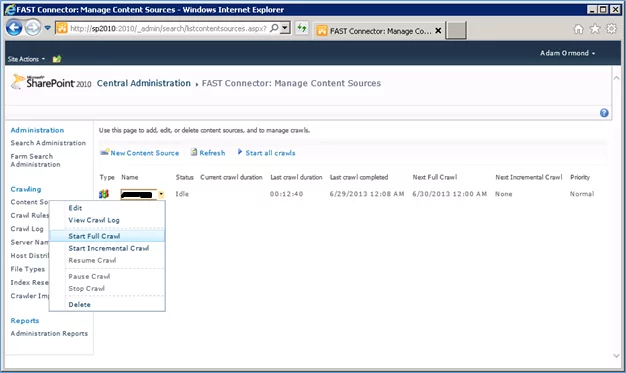Click the Normal priority value
Screen dimensions: 626x373
click(582, 194)
